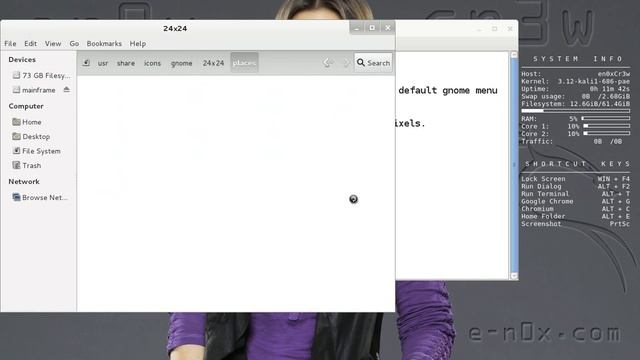Open the File menu
Viewport: 640px width, 360px height.
(10, 44)
